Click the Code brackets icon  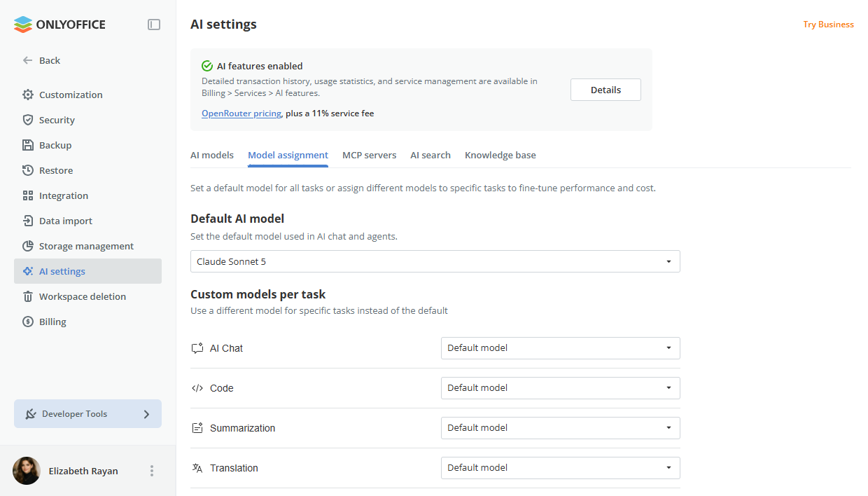coord(197,388)
